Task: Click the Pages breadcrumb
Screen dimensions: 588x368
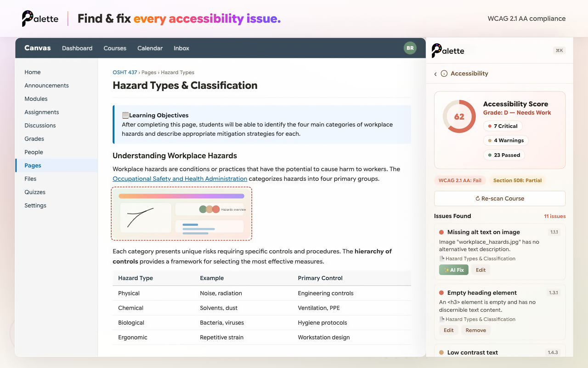Action: [149, 72]
